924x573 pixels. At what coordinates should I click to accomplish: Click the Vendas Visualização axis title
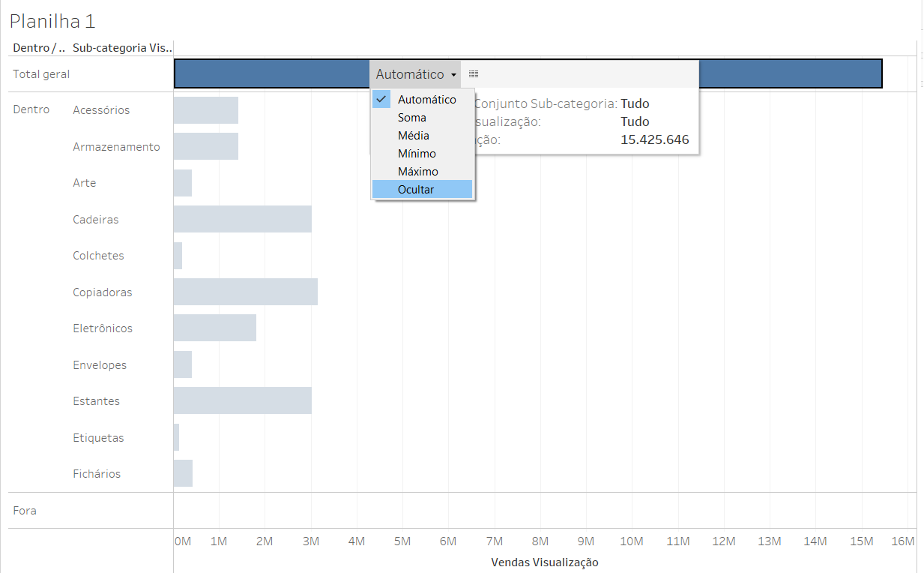pos(545,562)
